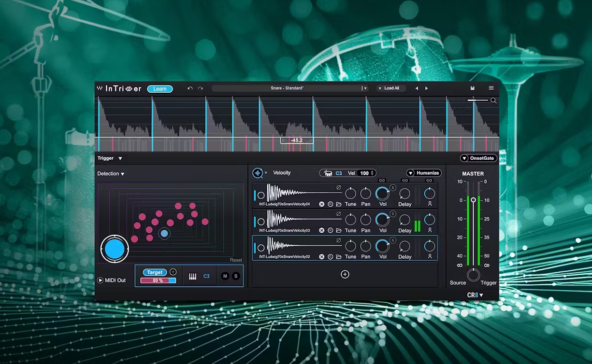Solo the target with S button
The width and height of the screenshot is (592, 364).
pyautogui.click(x=236, y=276)
